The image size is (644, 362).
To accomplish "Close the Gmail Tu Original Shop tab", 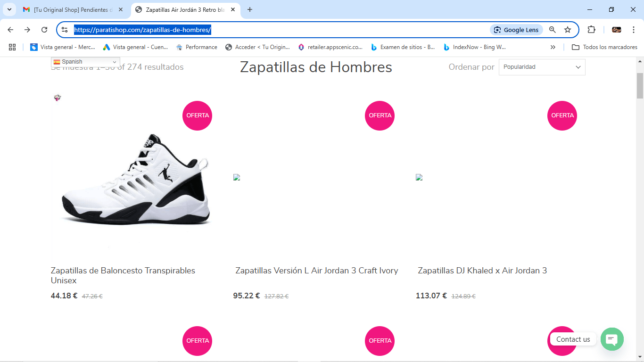I will (121, 9).
